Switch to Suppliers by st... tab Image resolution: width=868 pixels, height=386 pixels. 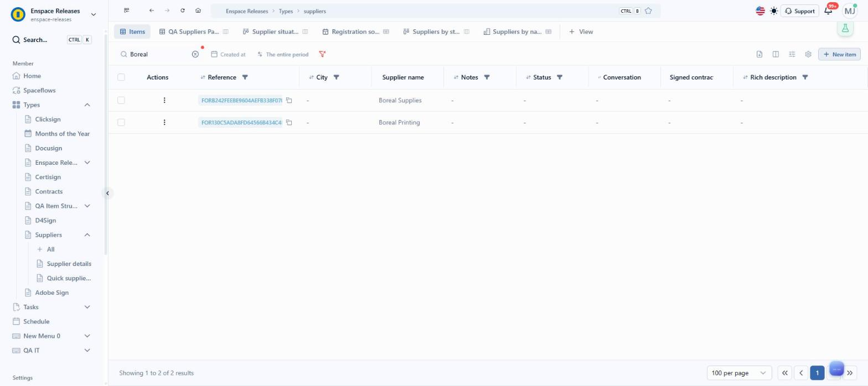coord(436,32)
